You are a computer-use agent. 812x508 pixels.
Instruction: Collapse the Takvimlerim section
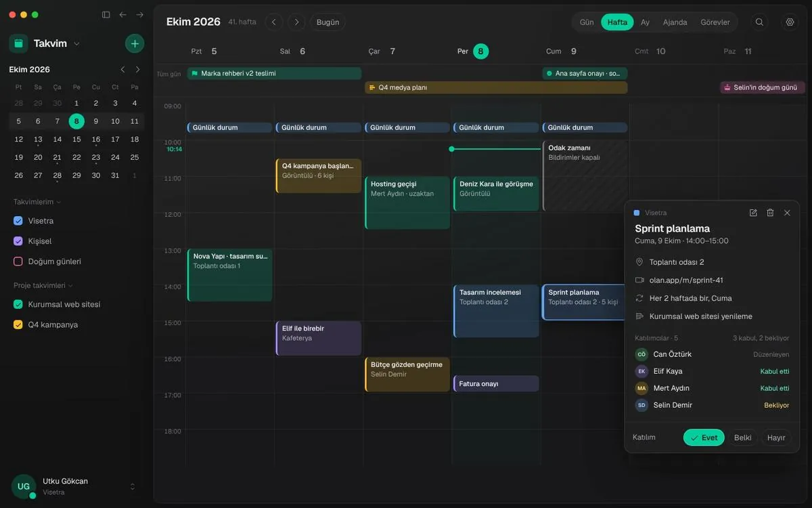point(37,202)
